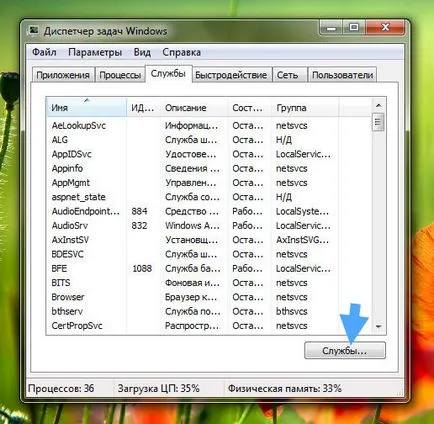434x424 pixels.
Task: Select the AeLookupSvc service row
Action: (x=208, y=126)
